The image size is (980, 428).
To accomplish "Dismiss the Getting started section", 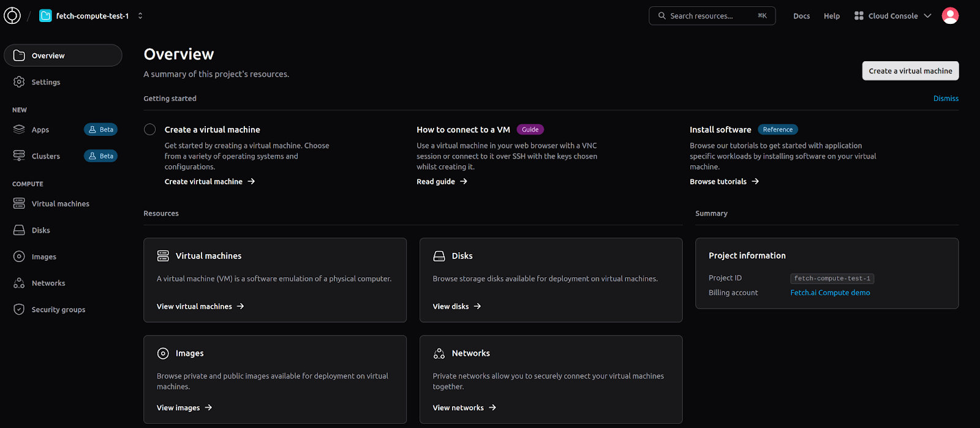I will [946, 99].
